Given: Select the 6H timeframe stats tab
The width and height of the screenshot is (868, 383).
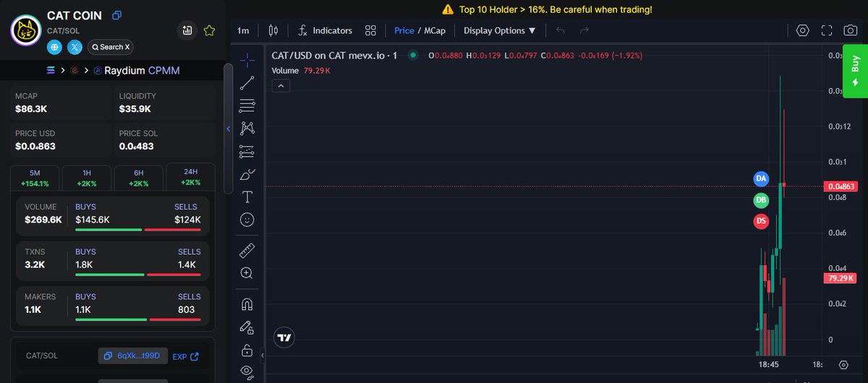Looking at the screenshot, I should click(139, 178).
